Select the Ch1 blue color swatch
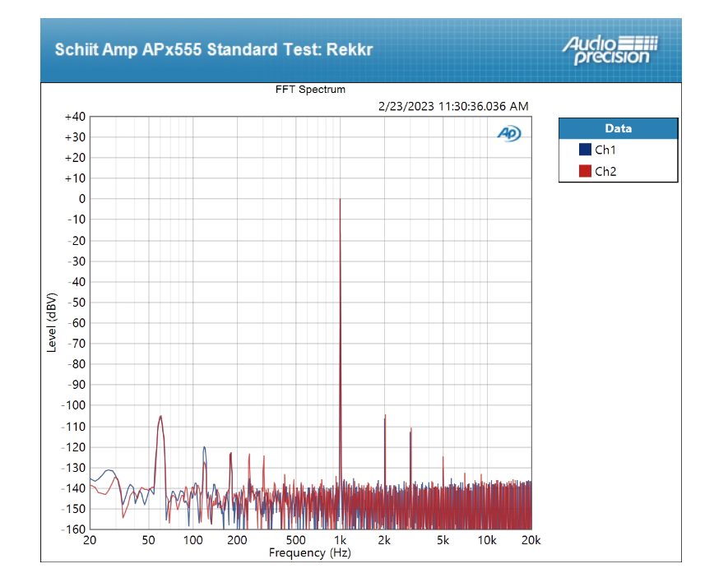728x573 pixels. pos(585,150)
